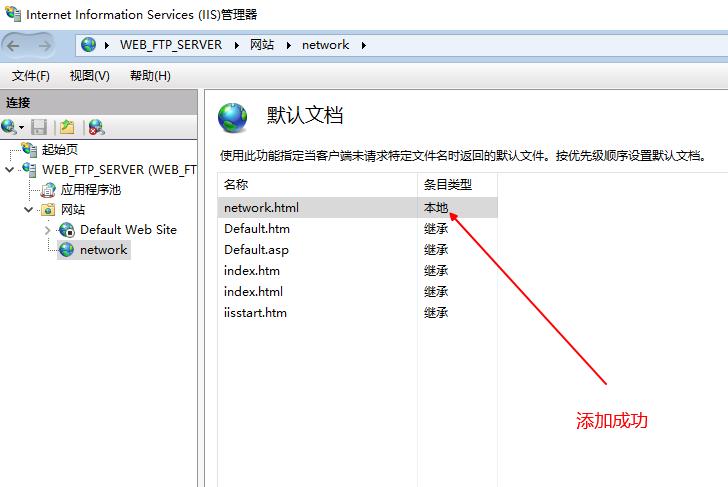Click the Forward navigation arrow
Screen dimensions: 728x487
45,45
